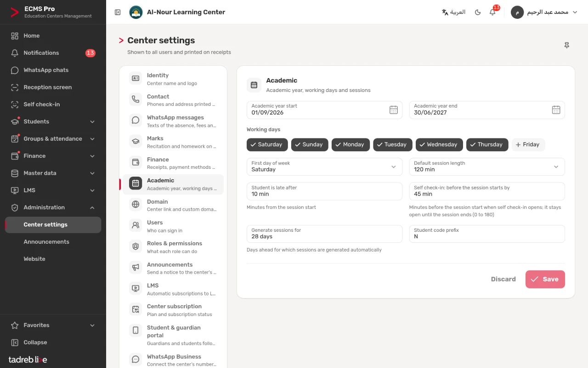Click the Roles & permissions shield icon
Screen dimensions: 588x368
point(136,247)
